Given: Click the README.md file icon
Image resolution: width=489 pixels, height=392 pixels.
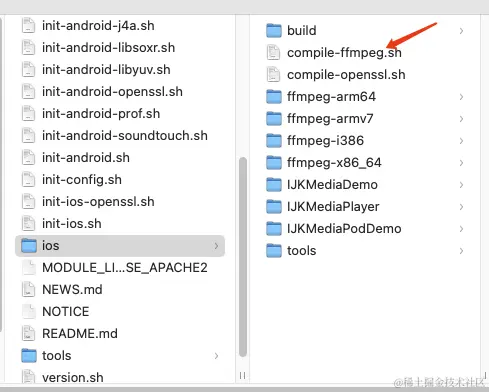Looking at the screenshot, I should (28, 333).
